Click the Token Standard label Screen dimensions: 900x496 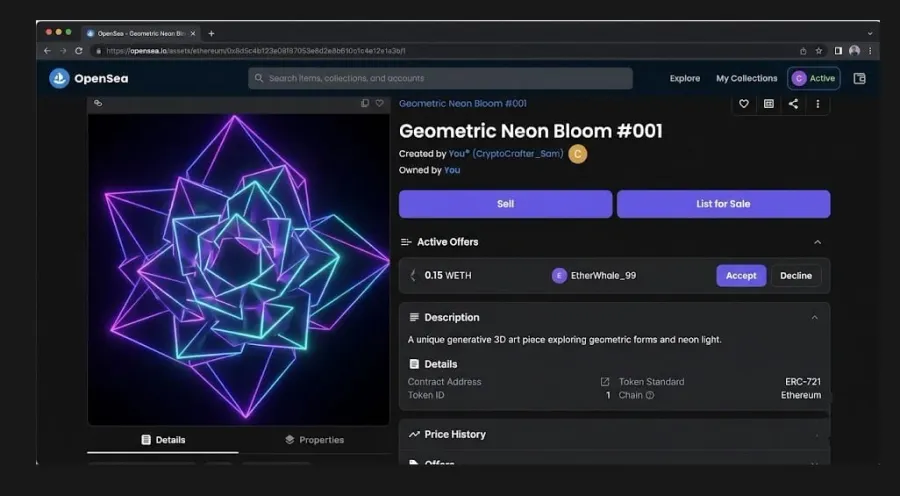point(651,382)
